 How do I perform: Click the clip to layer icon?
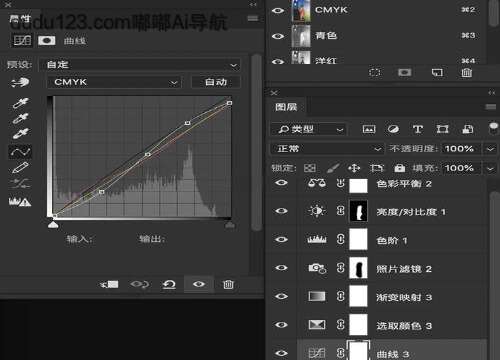click(109, 284)
